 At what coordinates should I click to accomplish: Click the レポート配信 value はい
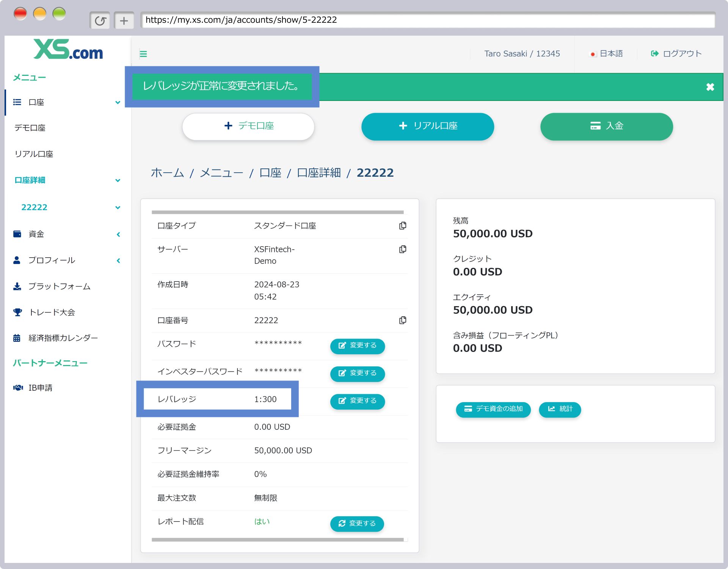(x=262, y=522)
